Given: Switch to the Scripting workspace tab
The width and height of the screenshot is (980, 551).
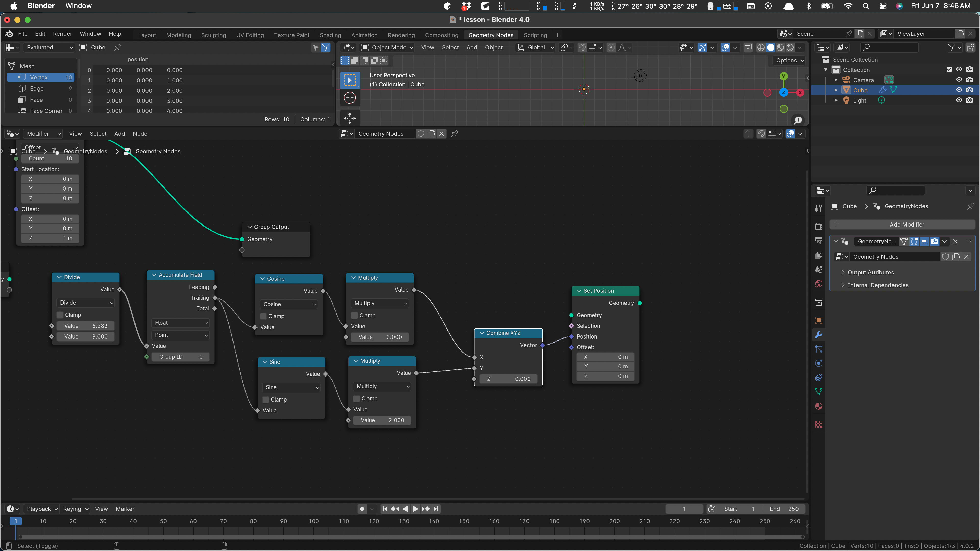Looking at the screenshot, I should pos(535,35).
